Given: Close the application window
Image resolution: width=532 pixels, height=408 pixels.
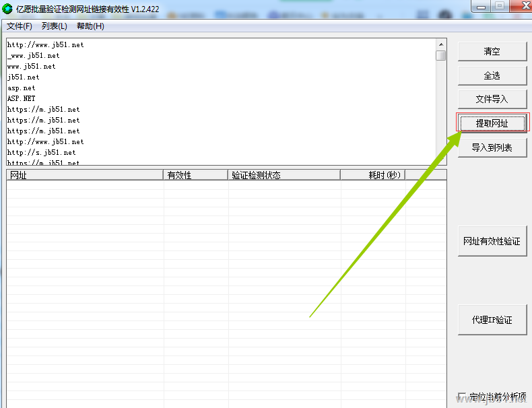Looking at the screenshot, I should 518,6.
